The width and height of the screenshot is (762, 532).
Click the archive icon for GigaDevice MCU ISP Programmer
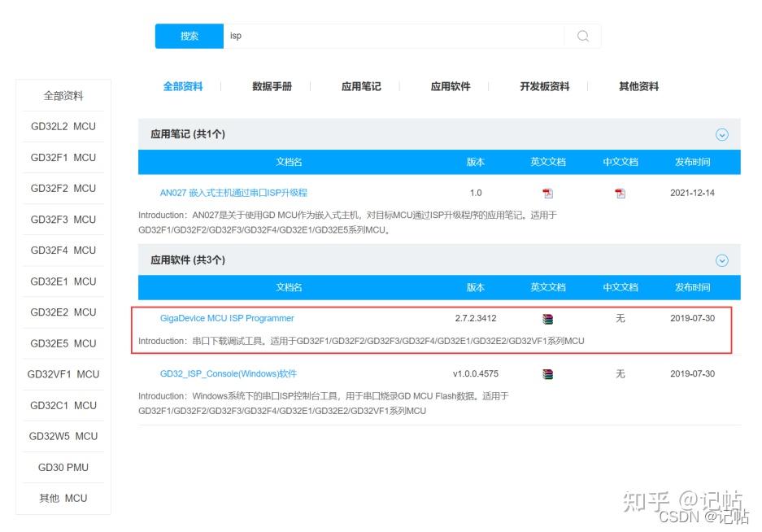548,318
